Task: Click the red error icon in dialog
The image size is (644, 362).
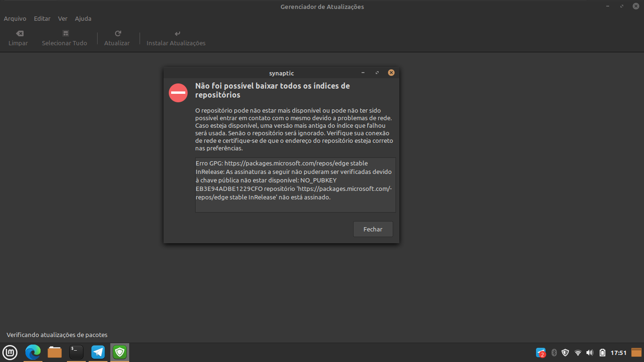Action: click(178, 92)
